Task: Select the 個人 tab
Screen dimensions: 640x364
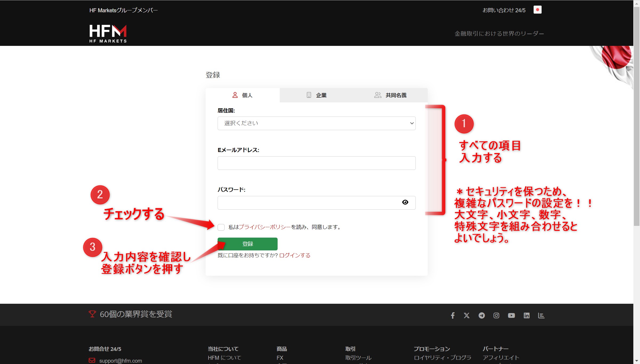Action: pyautogui.click(x=242, y=95)
